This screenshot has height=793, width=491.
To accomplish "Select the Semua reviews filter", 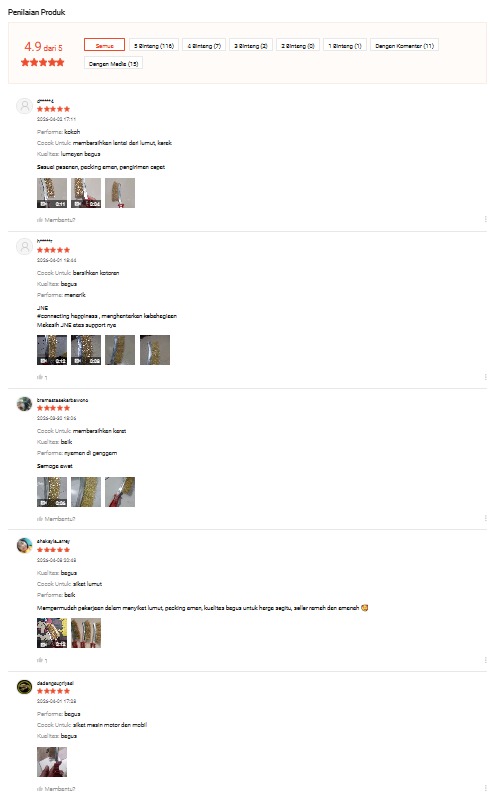I will (x=104, y=45).
